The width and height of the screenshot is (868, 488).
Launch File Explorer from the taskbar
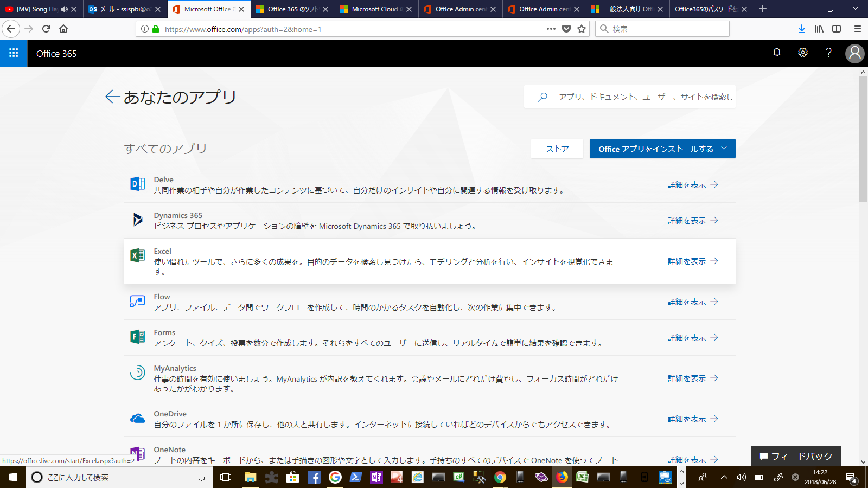pyautogui.click(x=250, y=477)
